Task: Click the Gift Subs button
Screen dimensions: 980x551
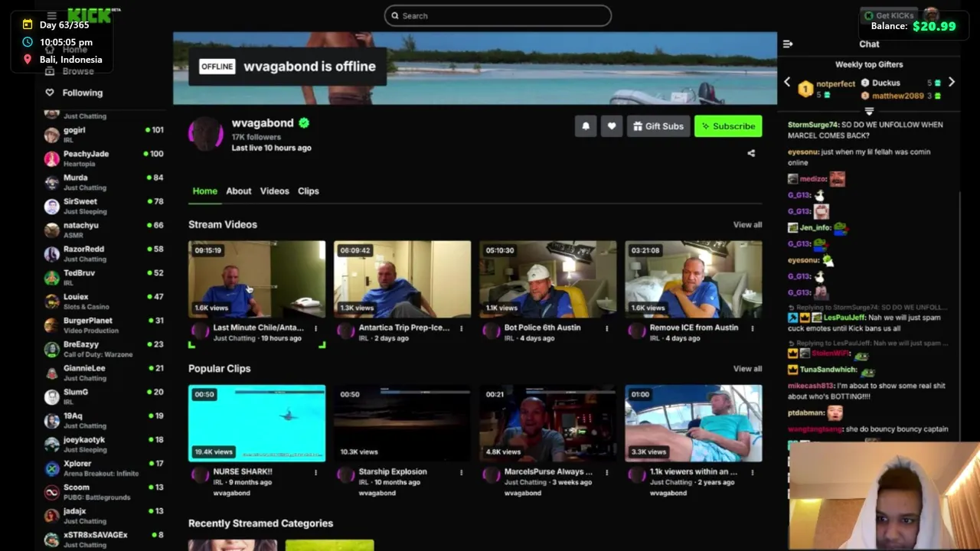Action: [x=658, y=126]
